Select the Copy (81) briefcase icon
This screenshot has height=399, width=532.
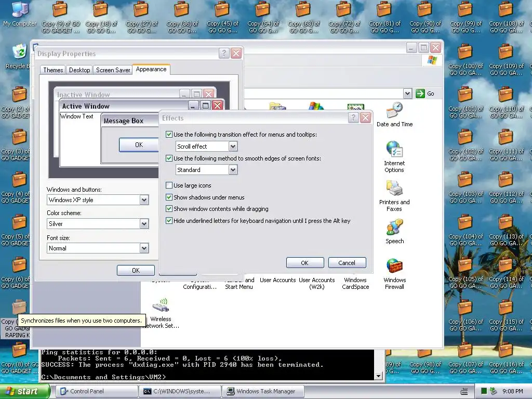coord(385,17)
